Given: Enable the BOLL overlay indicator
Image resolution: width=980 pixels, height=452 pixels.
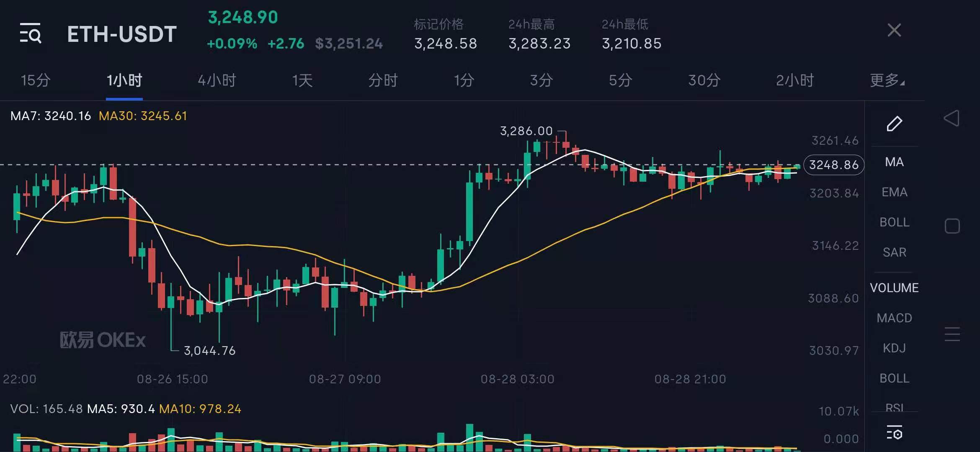Looking at the screenshot, I should tap(895, 222).
